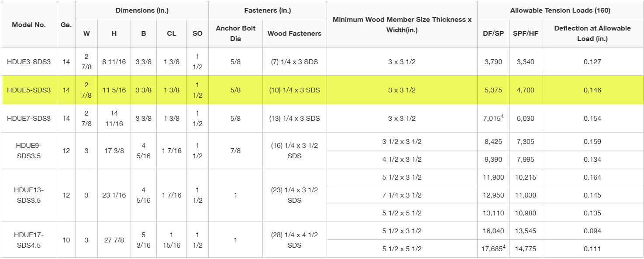
Task: Select the HDUE17-SDS4.5 model cell
Action: [29, 240]
